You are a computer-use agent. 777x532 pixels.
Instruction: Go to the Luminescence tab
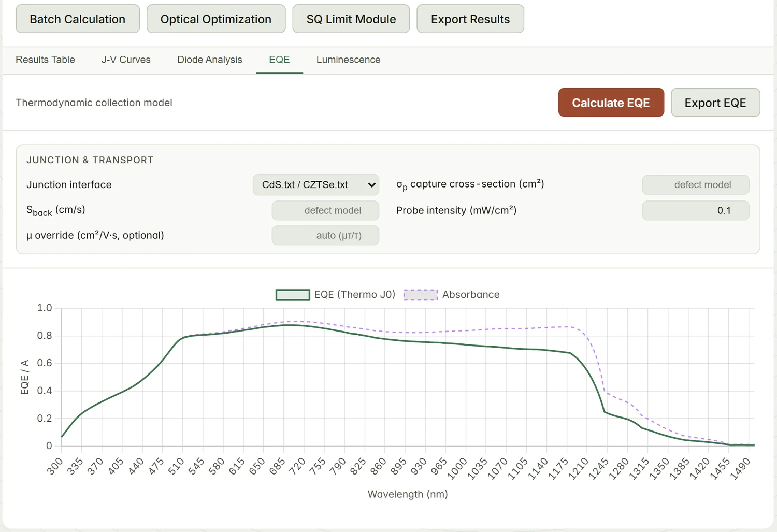(348, 60)
